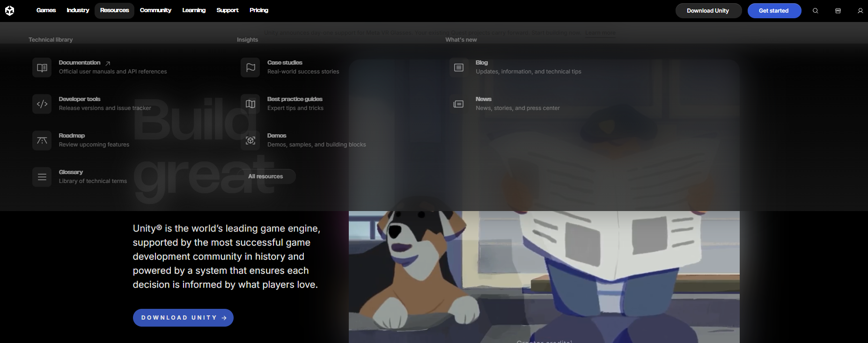Open the Industry menu
The image size is (868, 343).
click(x=78, y=10)
